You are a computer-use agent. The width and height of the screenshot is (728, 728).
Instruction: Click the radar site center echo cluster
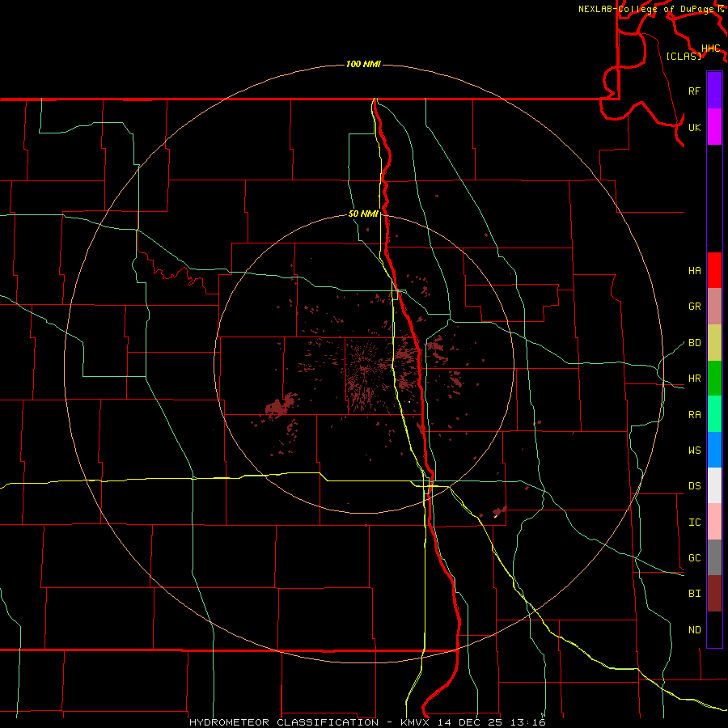tap(366, 369)
